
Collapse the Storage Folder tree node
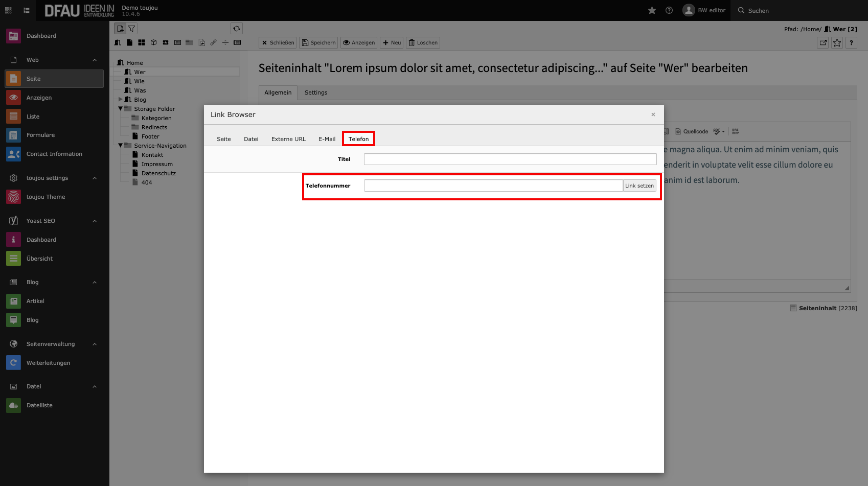[x=121, y=109]
